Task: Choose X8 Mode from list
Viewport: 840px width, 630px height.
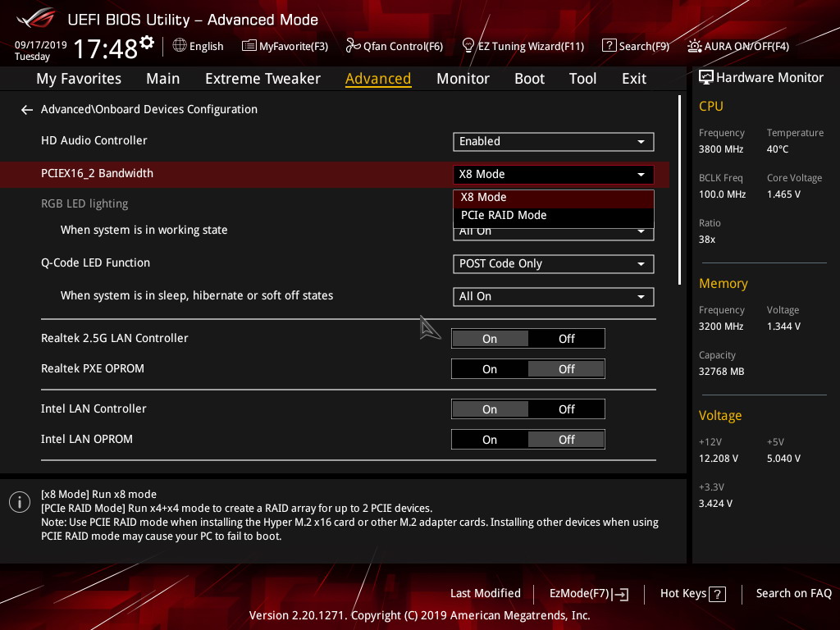Action: pyautogui.click(x=554, y=198)
